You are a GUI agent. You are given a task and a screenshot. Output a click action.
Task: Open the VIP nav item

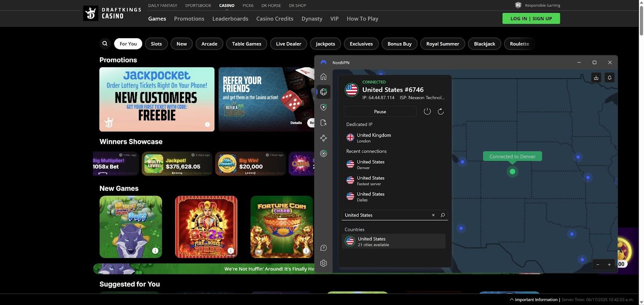point(334,18)
